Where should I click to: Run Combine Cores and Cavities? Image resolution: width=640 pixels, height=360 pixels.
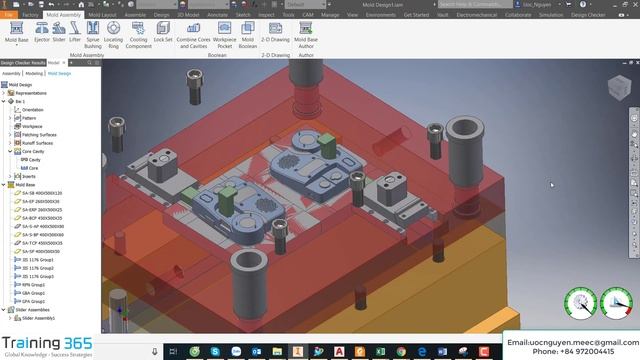point(193,35)
